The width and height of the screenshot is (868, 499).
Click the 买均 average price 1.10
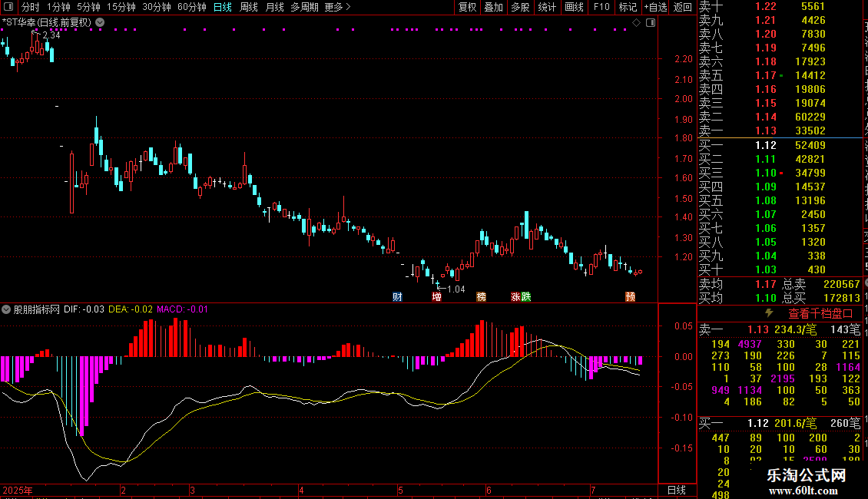coord(766,298)
